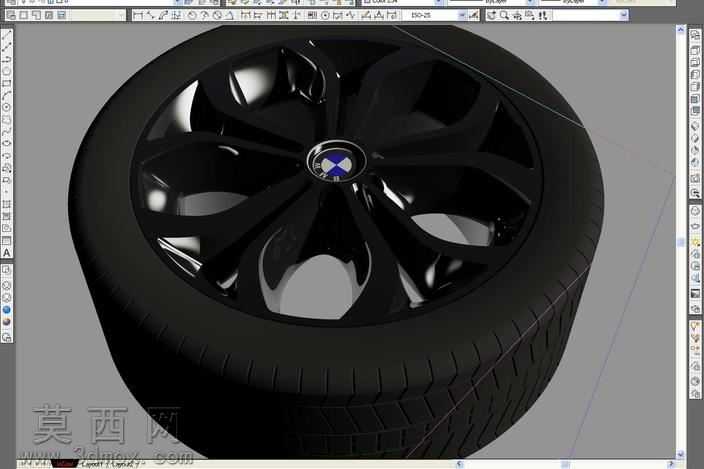
Task: Click the magnifier icon in the top toolbar
Action: (505, 16)
